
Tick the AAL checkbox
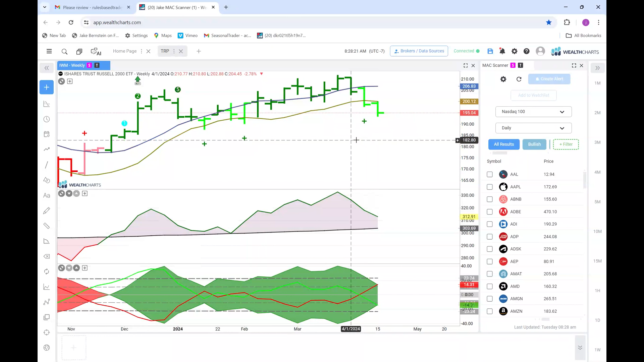point(490,174)
